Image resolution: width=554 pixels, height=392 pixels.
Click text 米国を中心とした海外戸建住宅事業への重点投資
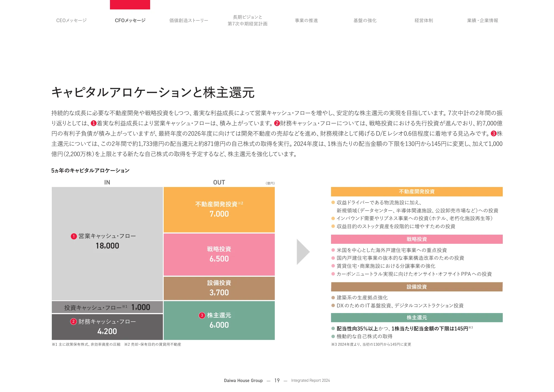click(392, 250)
